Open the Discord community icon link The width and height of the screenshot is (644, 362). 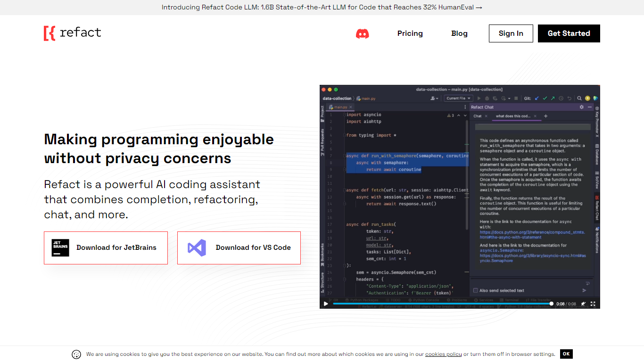coord(362,33)
